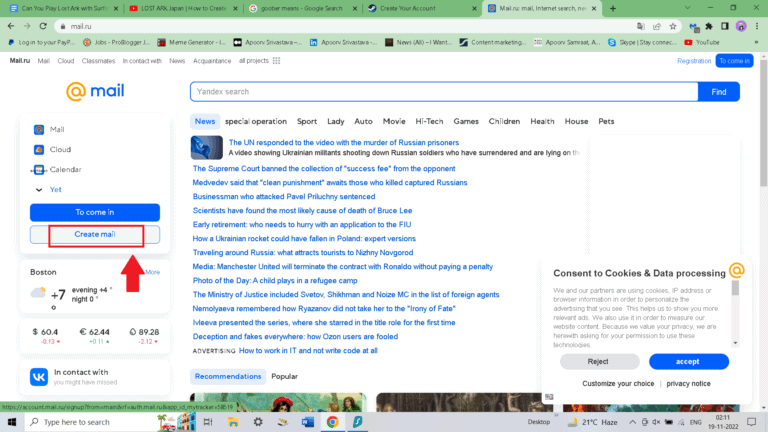The image size is (768, 432).
Task: Open the tab search dropdown arrow
Action: (688, 8)
